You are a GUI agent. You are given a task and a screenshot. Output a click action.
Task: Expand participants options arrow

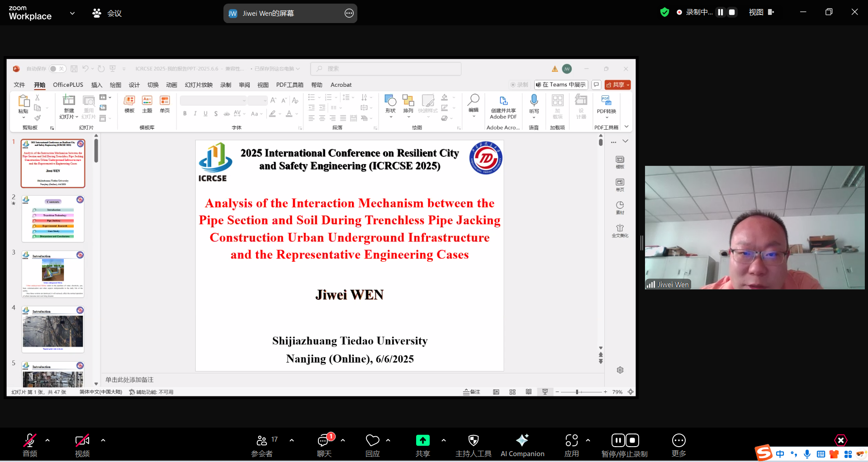coord(292,440)
